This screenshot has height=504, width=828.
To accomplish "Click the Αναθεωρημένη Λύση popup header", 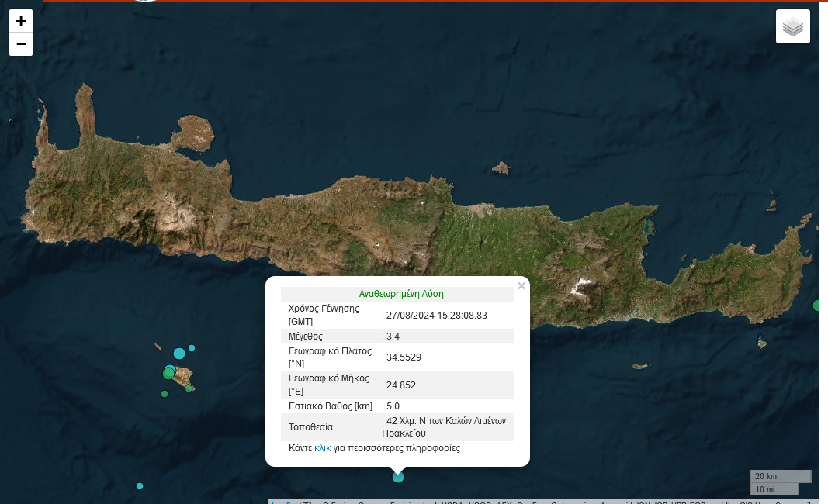I will coord(401,294).
